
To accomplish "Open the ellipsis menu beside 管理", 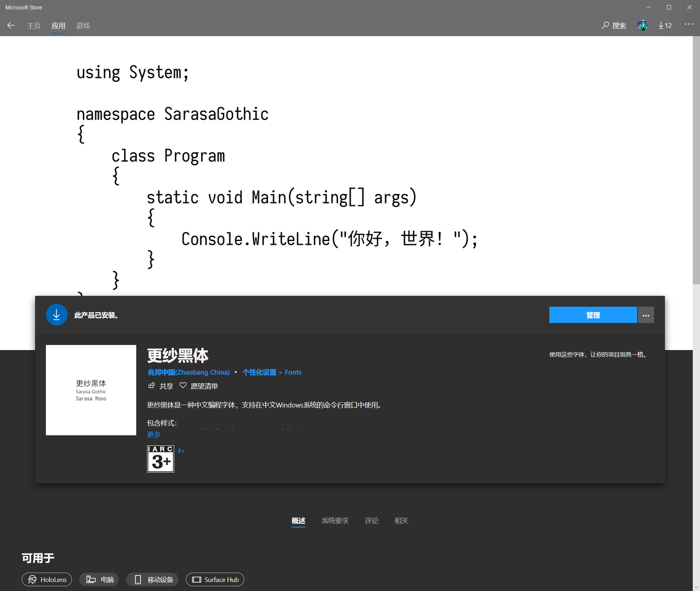I will (646, 315).
